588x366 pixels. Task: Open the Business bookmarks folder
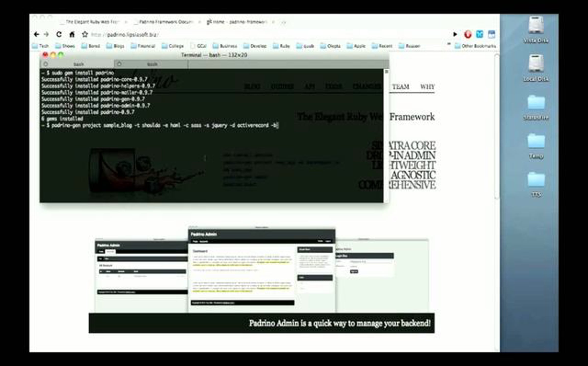click(225, 46)
